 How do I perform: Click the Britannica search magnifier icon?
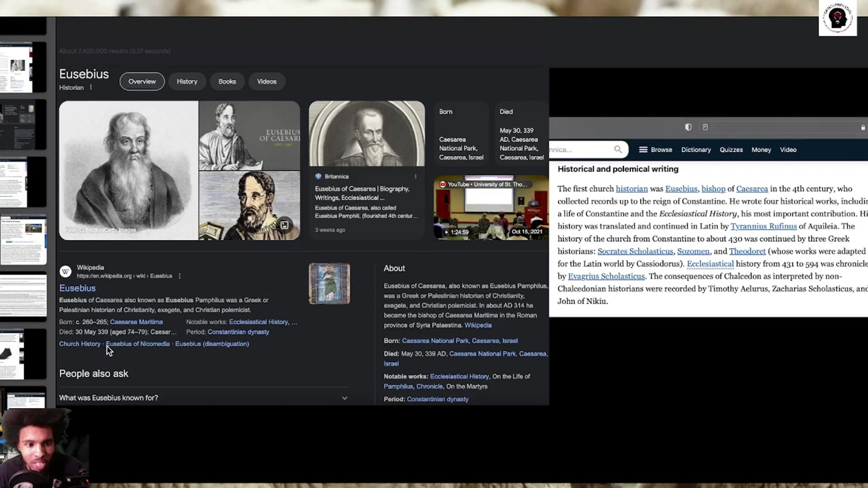pos(618,149)
